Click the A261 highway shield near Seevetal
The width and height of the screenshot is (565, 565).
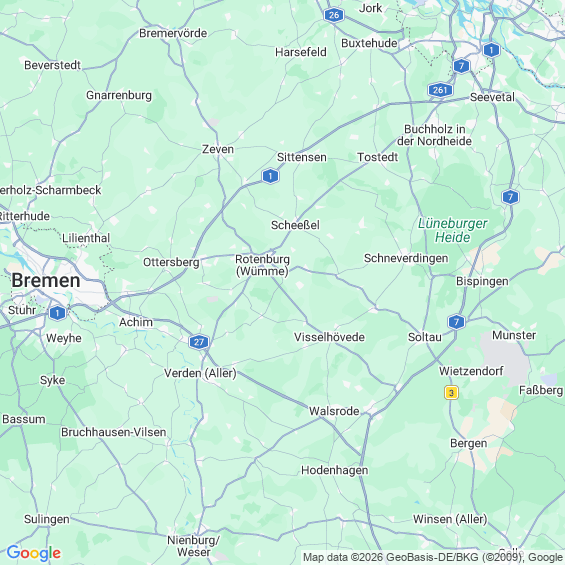click(440, 90)
